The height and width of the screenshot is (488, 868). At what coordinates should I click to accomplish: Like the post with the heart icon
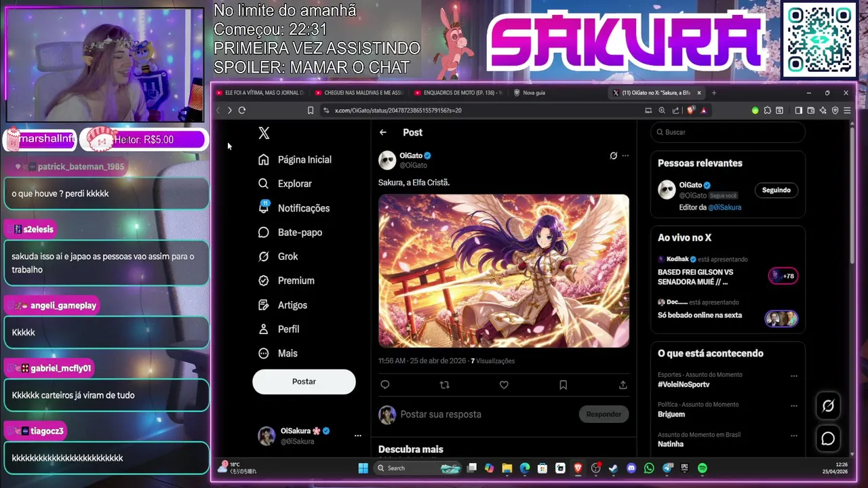504,385
